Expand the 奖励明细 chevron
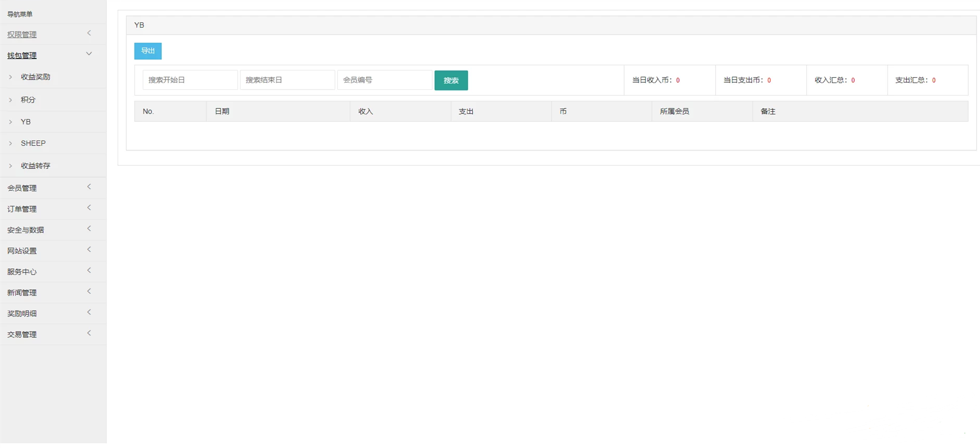Screen dimensions: 980x448 click(x=89, y=313)
